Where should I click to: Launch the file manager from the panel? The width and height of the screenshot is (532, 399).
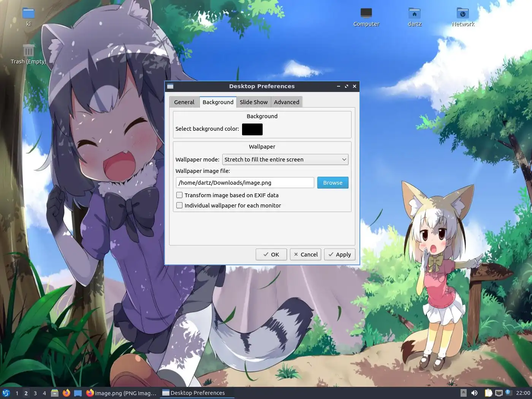point(55,393)
